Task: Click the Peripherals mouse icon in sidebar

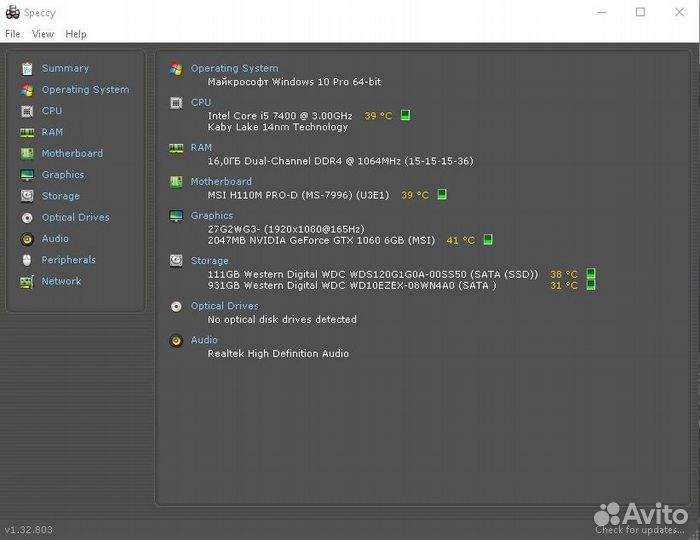Action: click(27, 260)
